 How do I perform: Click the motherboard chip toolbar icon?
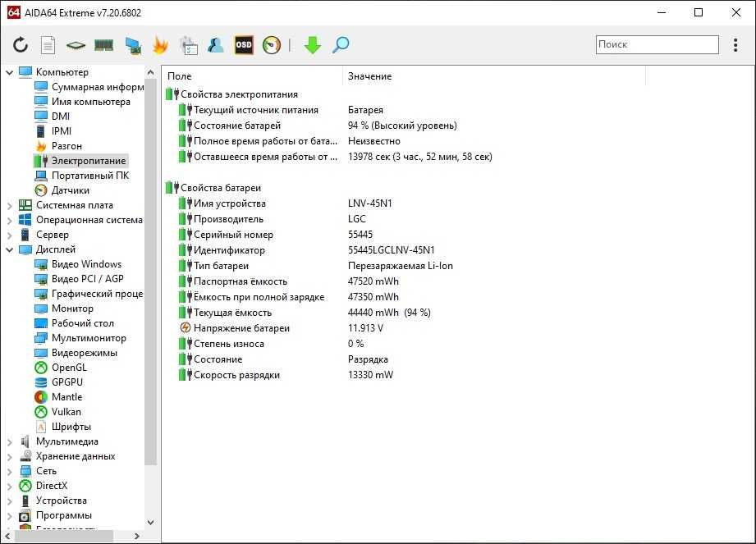[x=76, y=45]
